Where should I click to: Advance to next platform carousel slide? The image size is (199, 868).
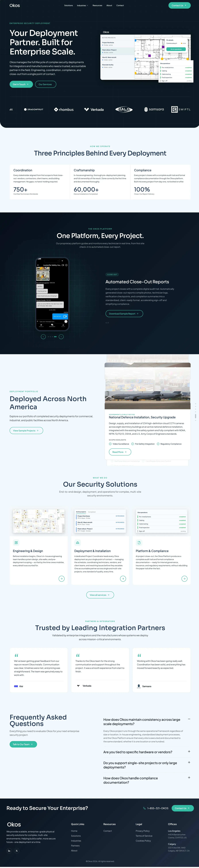[x=61, y=337]
